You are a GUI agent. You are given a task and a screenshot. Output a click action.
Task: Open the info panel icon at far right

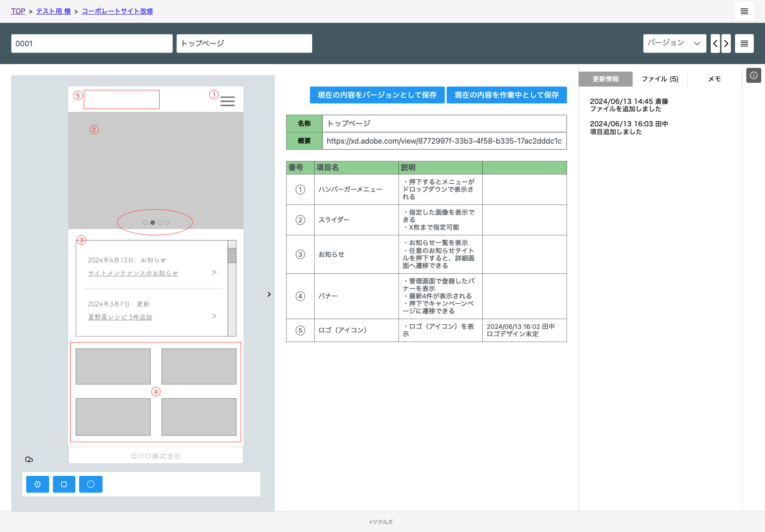pyautogui.click(x=753, y=75)
